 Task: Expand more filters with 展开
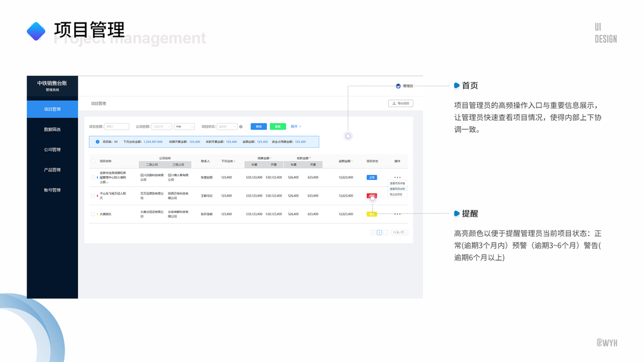(296, 127)
